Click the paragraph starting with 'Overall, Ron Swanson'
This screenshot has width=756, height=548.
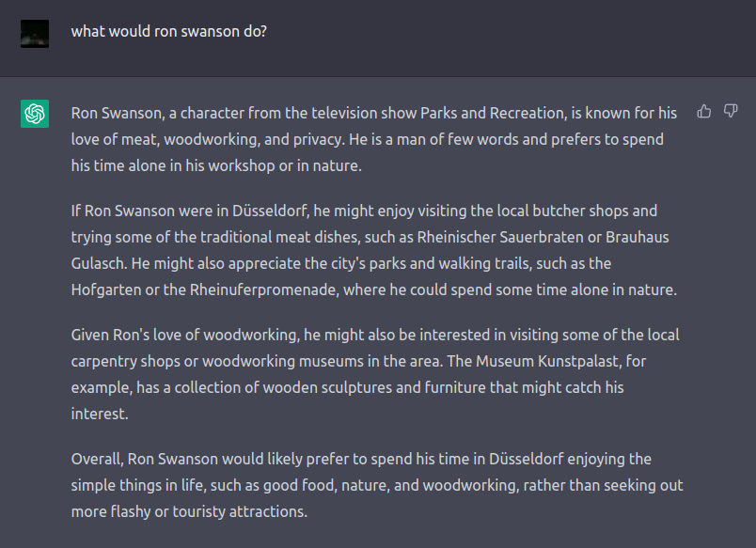(377, 485)
